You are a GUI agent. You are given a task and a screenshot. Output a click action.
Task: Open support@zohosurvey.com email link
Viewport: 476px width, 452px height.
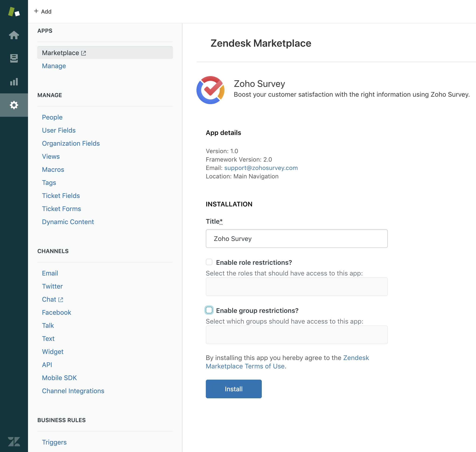click(261, 168)
